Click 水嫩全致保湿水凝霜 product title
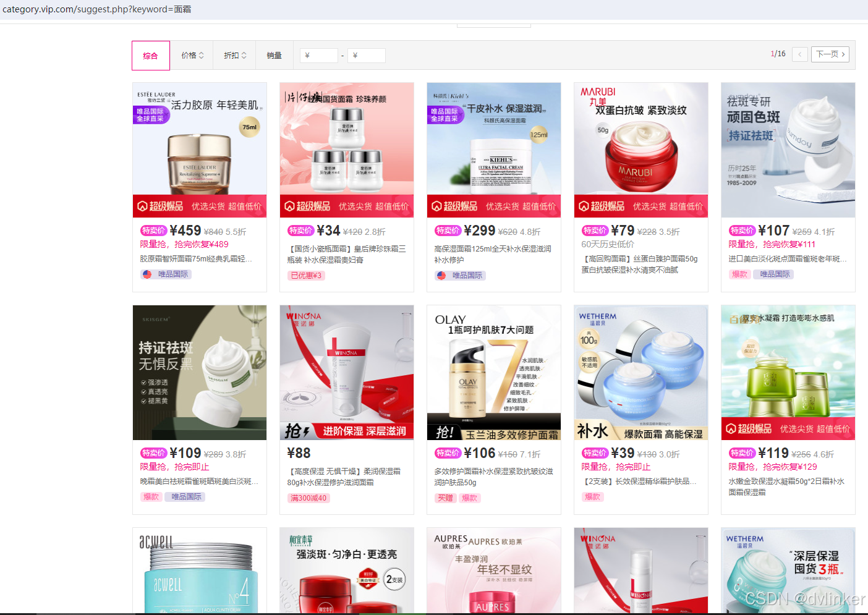Viewport: 868px width, 615px height. click(x=786, y=487)
